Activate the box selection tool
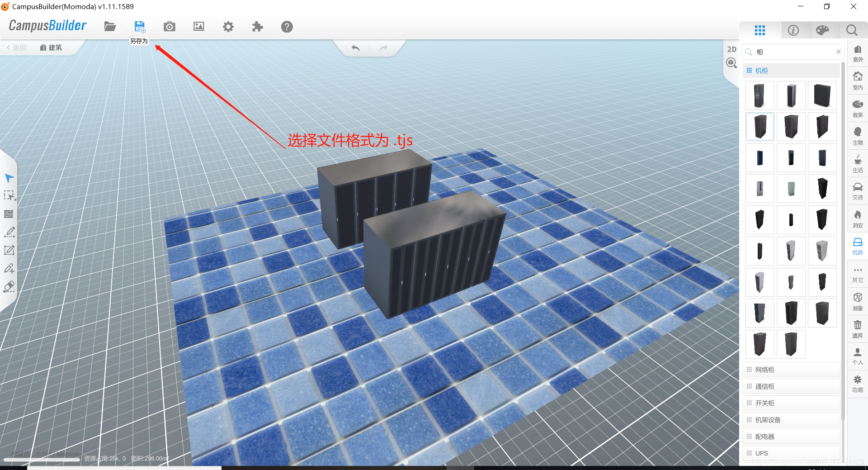Viewport: 868px width, 470px height. (x=9, y=195)
